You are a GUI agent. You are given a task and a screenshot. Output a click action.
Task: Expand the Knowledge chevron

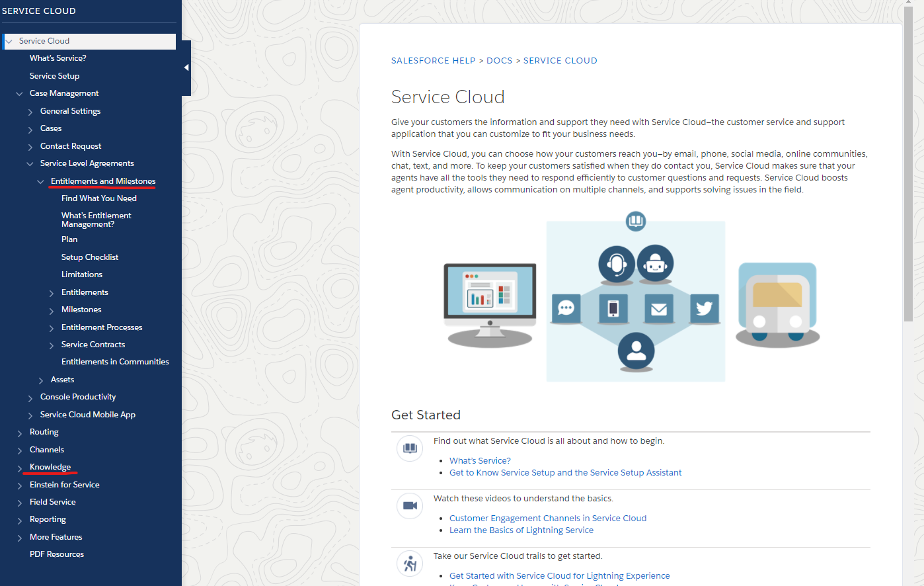pos(20,468)
